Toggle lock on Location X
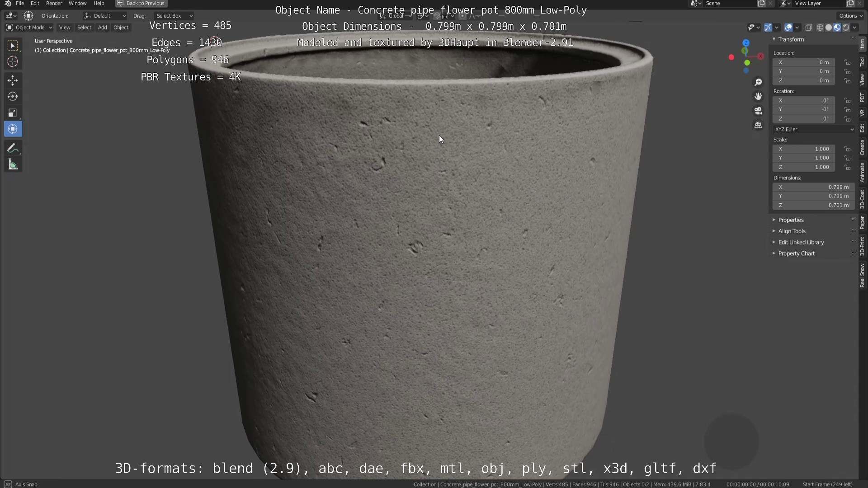Screen dimensions: 868x488 pos(847,62)
